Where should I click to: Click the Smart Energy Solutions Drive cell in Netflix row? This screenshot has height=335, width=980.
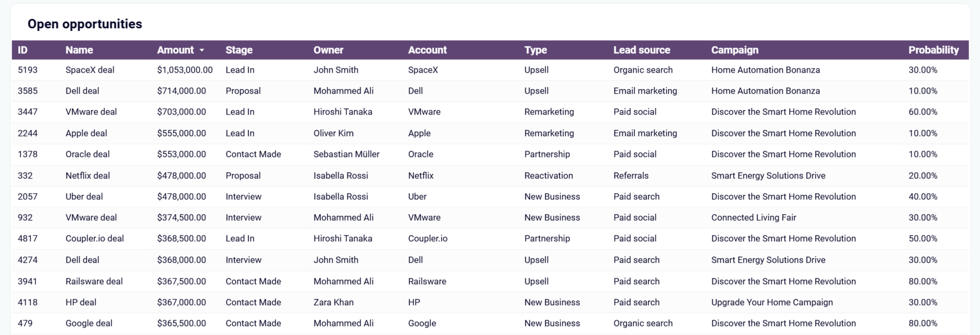768,176
